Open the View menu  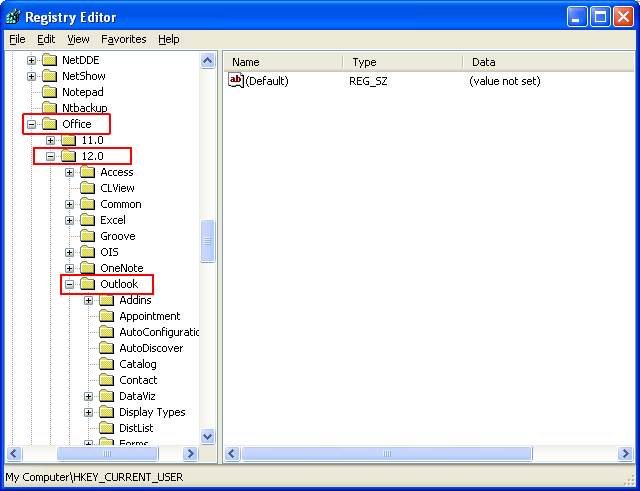pos(78,39)
